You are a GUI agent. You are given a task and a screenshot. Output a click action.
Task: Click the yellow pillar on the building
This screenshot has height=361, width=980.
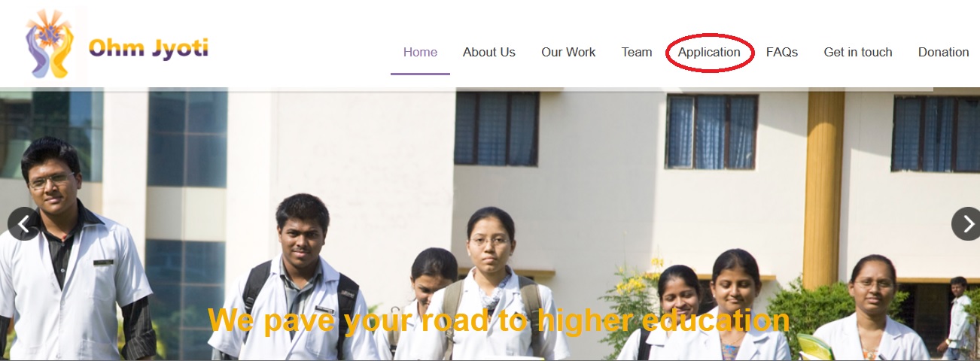pos(823,190)
